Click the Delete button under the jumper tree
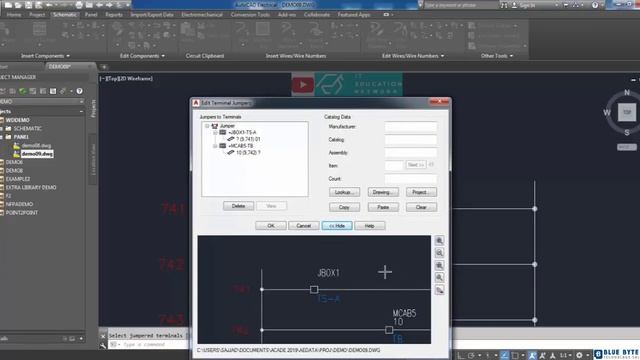Image resolution: width=640 pixels, height=360 pixels. point(238,206)
